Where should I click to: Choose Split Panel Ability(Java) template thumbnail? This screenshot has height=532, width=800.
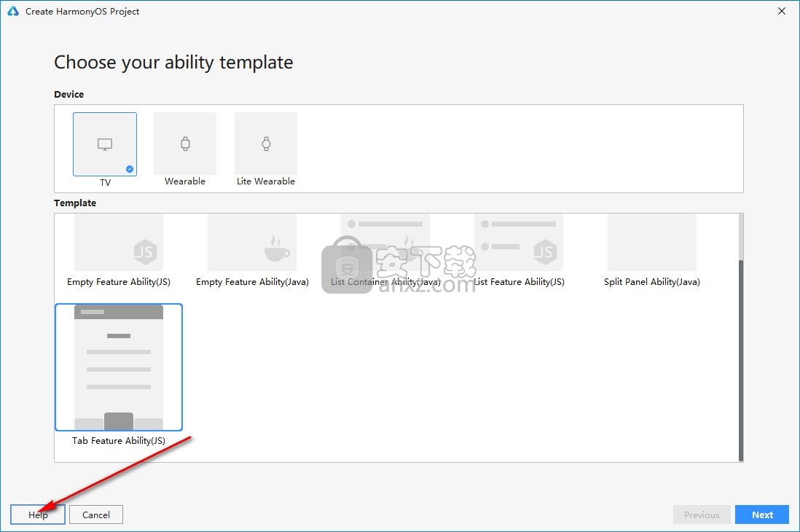pos(652,243)
